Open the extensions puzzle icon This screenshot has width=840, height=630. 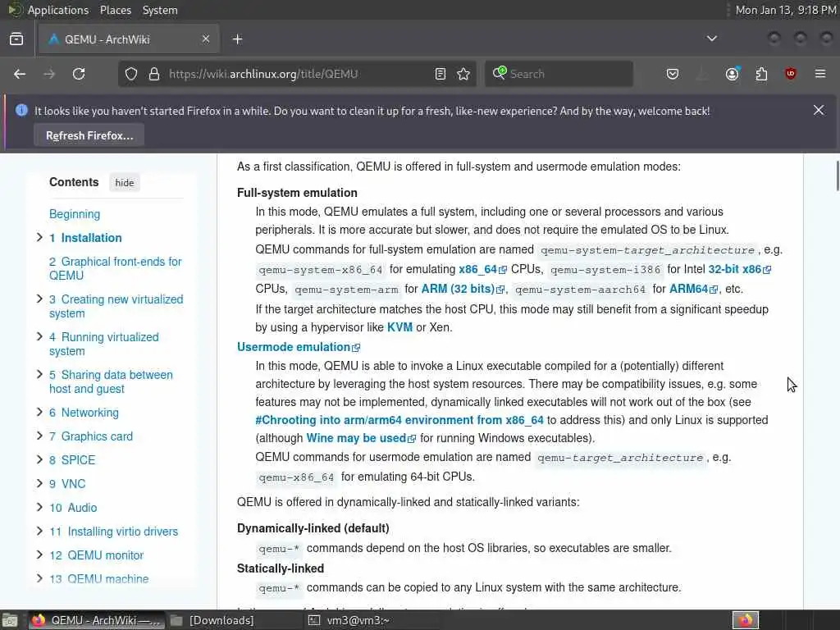761,74
